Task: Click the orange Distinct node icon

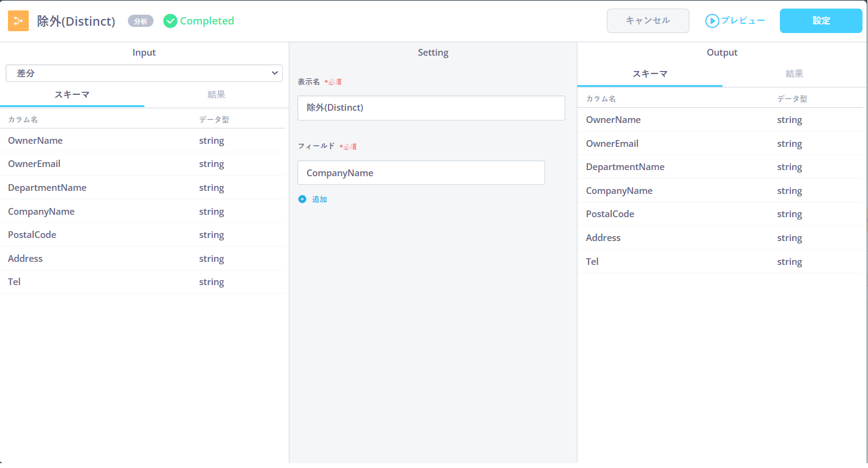Action: pos(18,21)
